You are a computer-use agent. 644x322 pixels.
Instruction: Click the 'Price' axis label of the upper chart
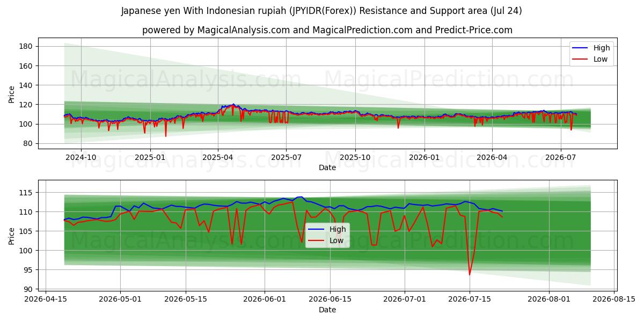pyautogui.click(x=12, y=94)
